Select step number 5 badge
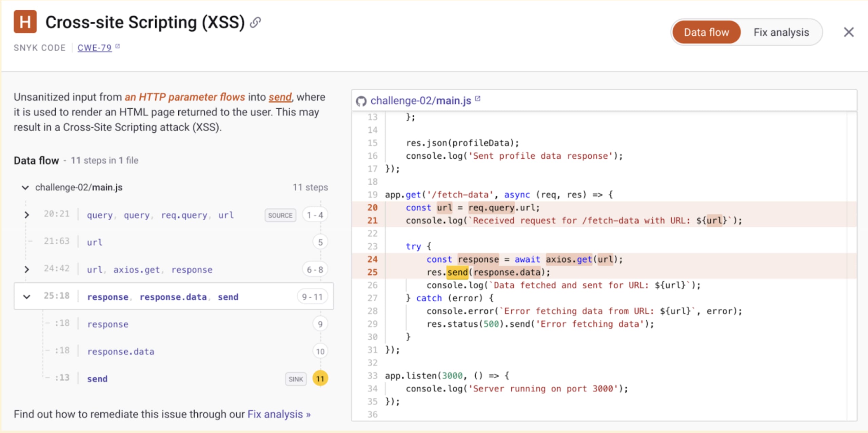Screen dimensions: 868x433 point(320,242)
